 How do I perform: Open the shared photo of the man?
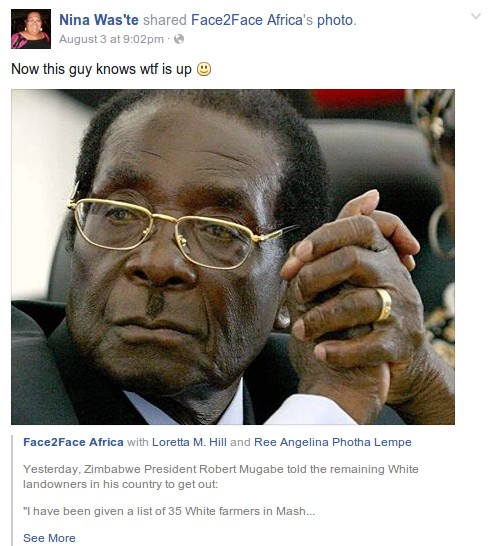(x=233, y=257)
